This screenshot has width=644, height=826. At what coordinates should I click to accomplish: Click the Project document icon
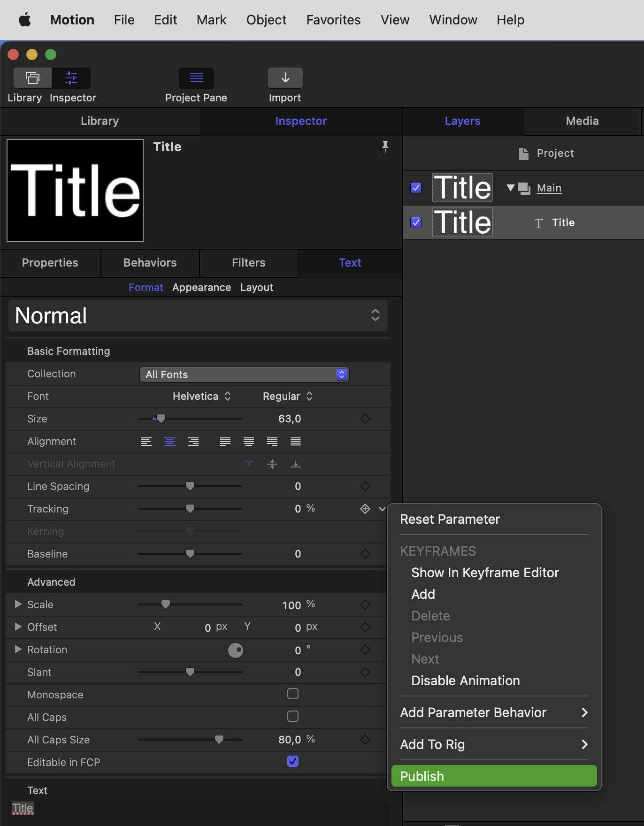[x=524, y=153]
